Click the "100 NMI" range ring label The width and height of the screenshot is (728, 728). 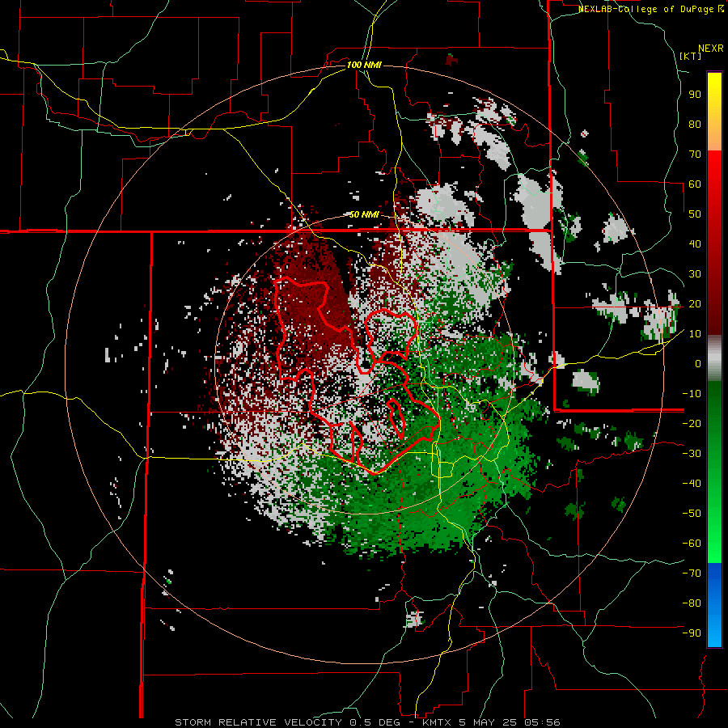point(364,65)
